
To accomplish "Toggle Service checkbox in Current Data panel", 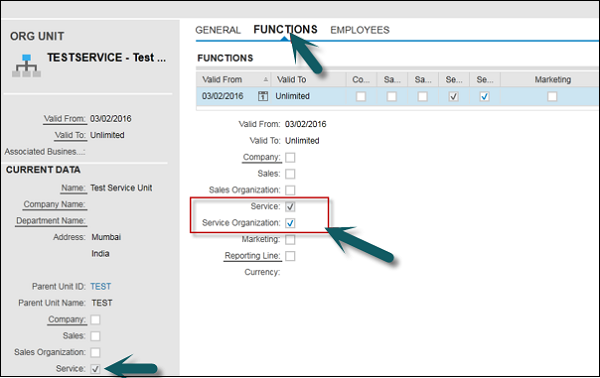I will 95,369.
